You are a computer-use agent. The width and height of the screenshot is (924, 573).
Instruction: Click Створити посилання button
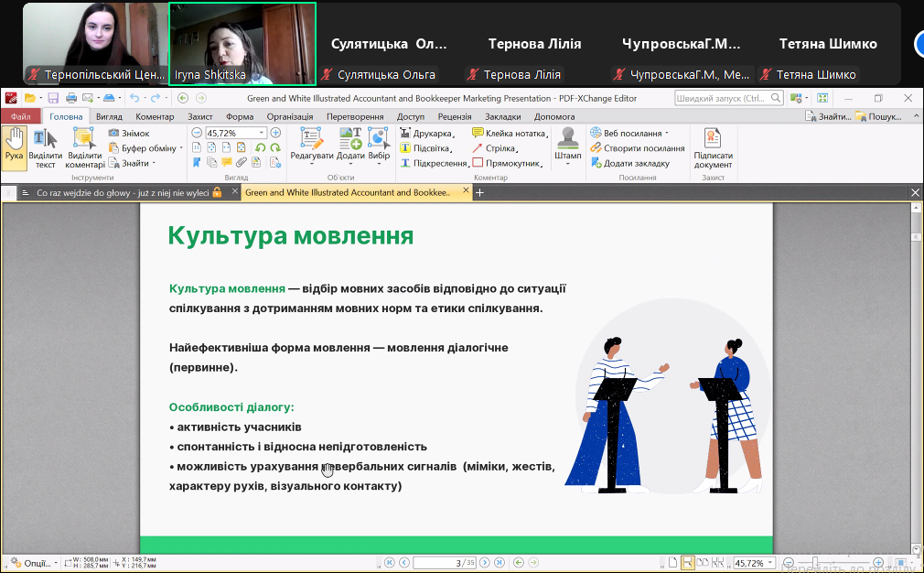(638, 148)
